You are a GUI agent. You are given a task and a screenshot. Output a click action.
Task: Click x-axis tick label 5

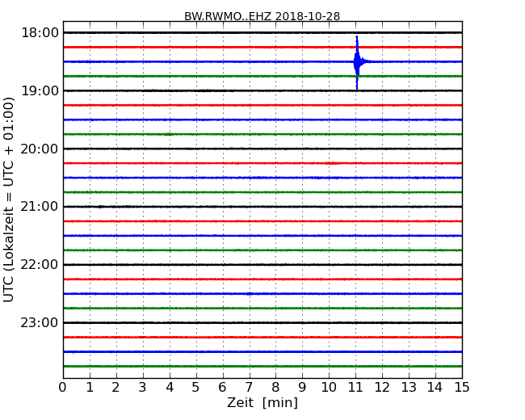coord(196,387)
